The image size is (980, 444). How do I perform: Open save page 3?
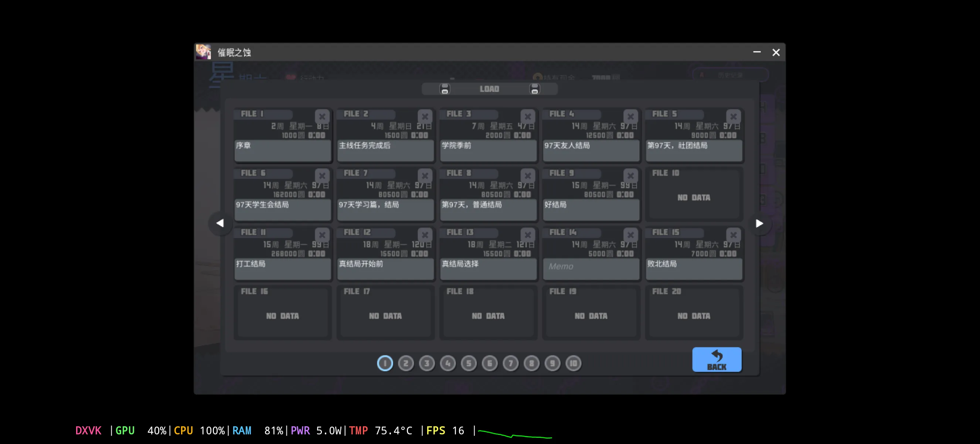(426, 363)
